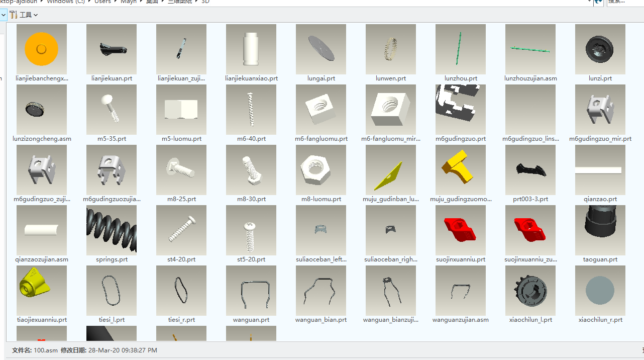Click the m6gudingzuo_zuji... file name label

tap(42, 199)
